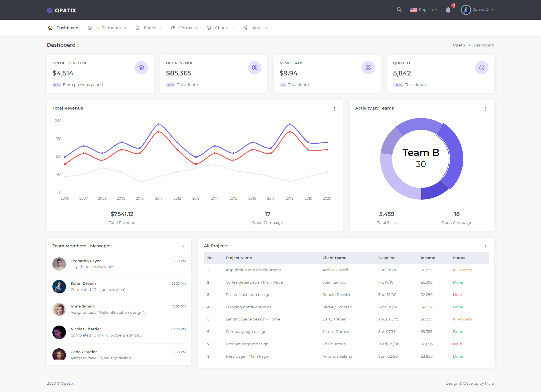Click the Opatix breadcrumb link

[459, 45]
